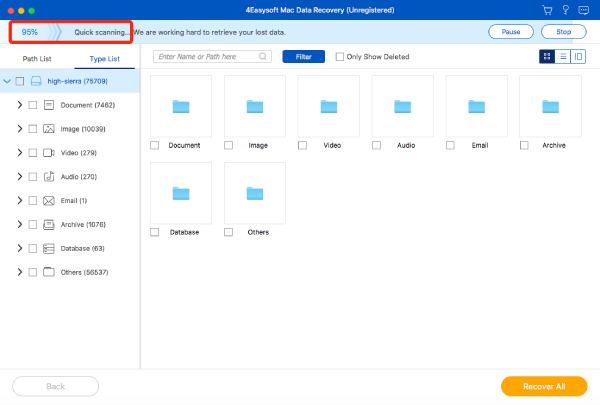
Task: Check the Database (63) sidebar checkbox
Action: (x=33, y=248)
